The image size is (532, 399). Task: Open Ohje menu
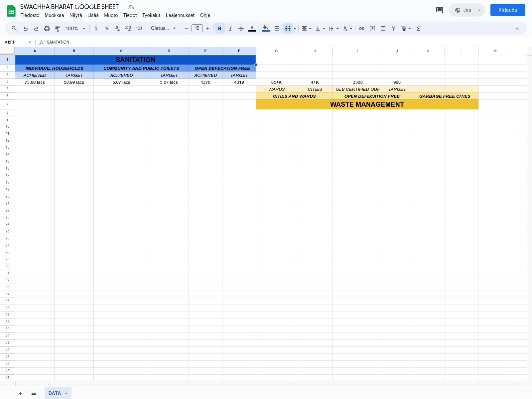point(205,15)
